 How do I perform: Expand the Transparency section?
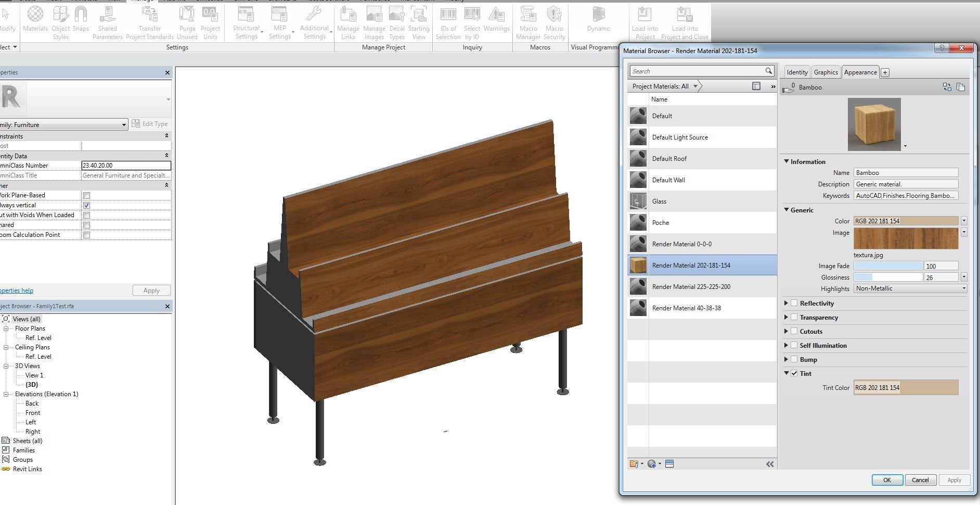(x=786, y=317)
